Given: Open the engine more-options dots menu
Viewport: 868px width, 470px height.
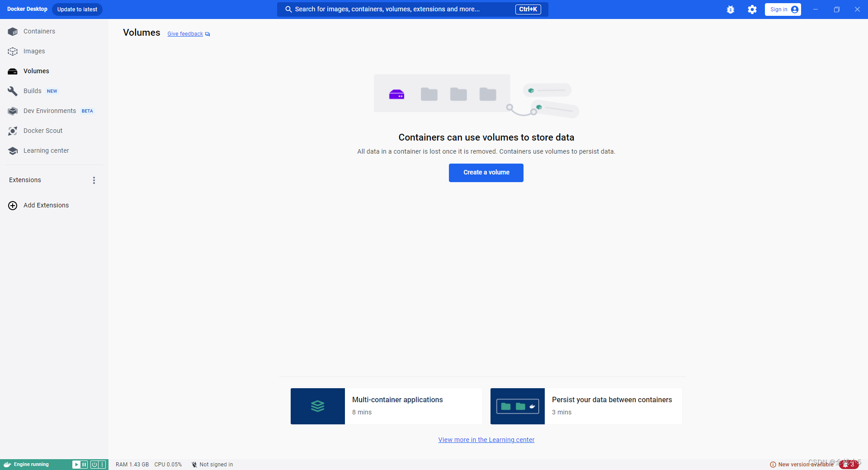Looking at the screenshot, I should 102,465.
